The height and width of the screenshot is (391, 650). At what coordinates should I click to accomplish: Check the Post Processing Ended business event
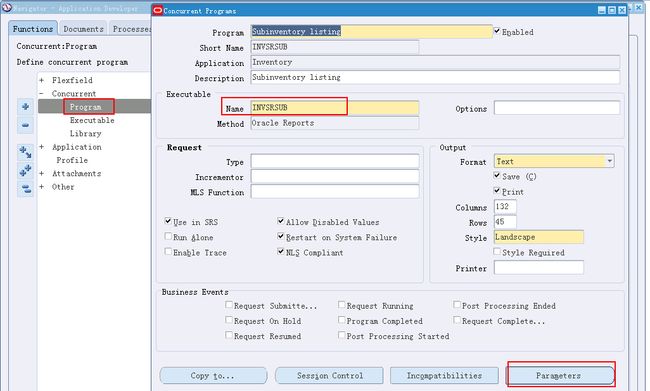point(456,305)
